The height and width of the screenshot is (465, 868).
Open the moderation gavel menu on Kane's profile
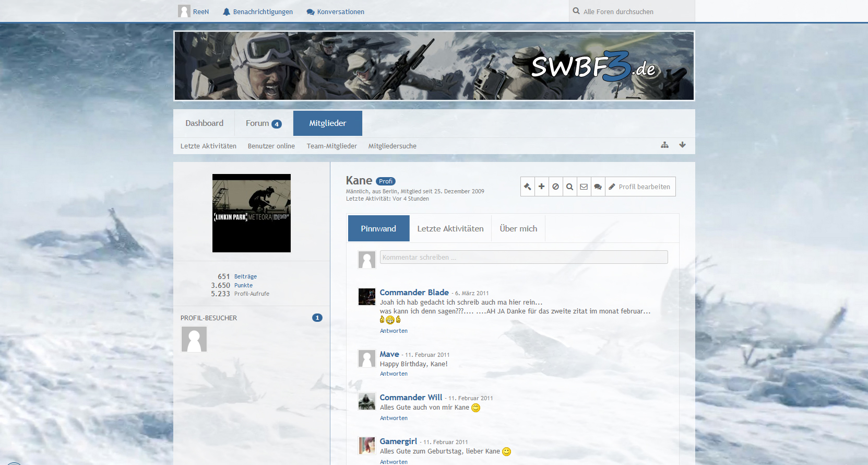click(528, 187)
